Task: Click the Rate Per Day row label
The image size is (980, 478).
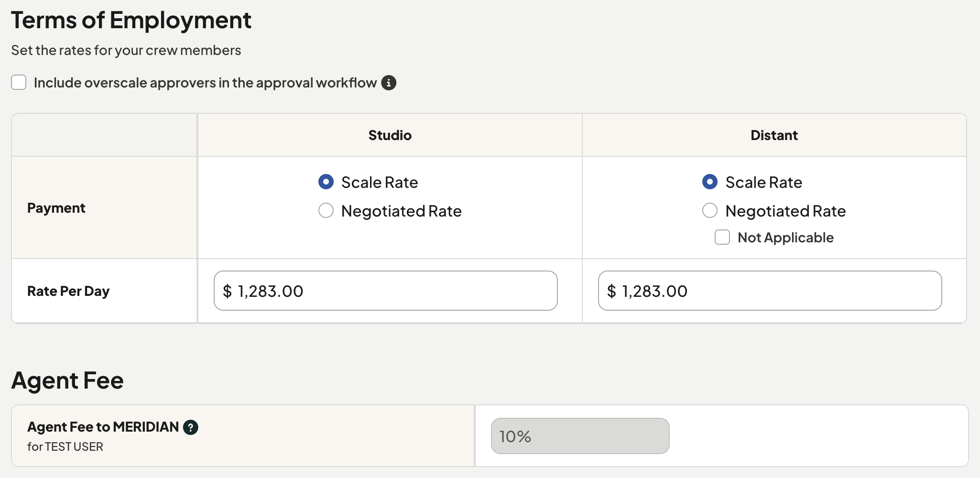Action: tap(68, 291)
